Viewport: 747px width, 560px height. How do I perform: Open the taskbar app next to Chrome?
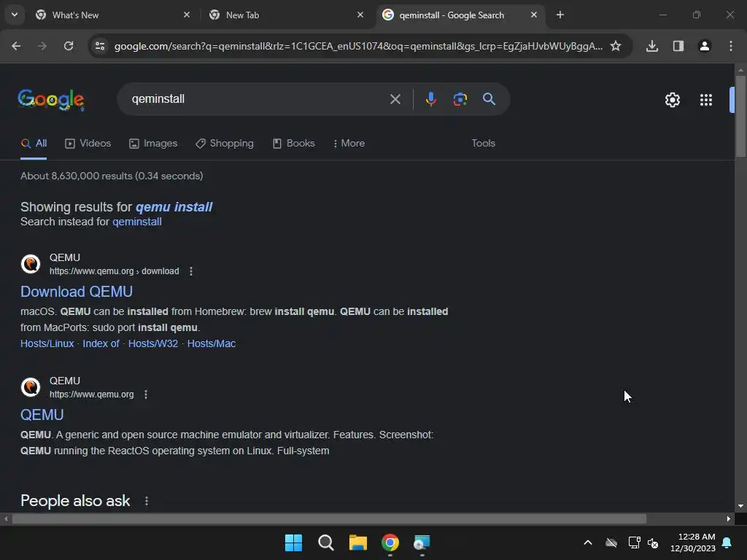click(x=422, y=542)
